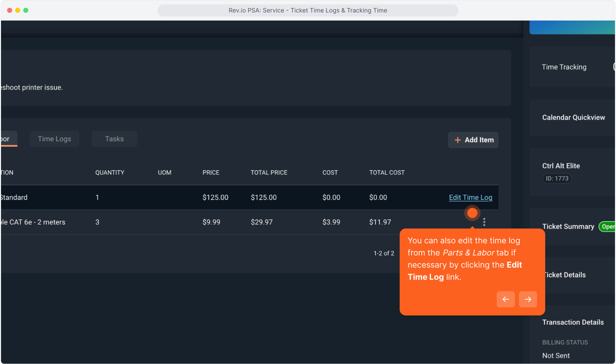Expand the Time Tracking panel
This screenshot has width=616, height=364.
click(564, 67)
